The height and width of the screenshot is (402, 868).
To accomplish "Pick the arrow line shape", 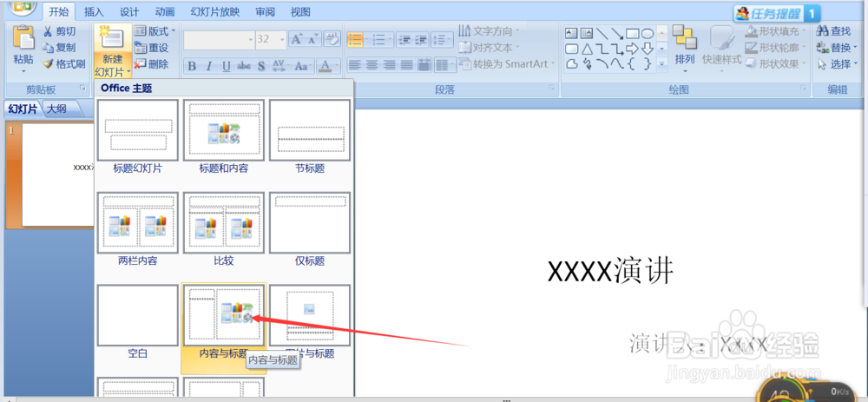I will (616, 33).
